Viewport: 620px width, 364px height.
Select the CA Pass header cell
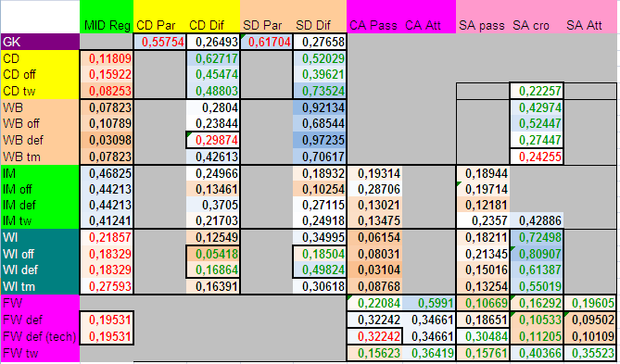pyautogui.click(x=374, y=25)
